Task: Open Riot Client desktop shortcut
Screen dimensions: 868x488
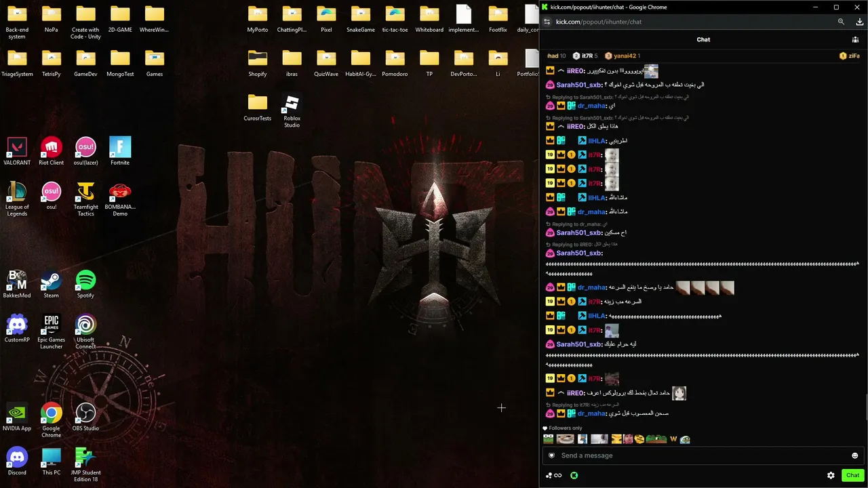Action: coord(52,152)
